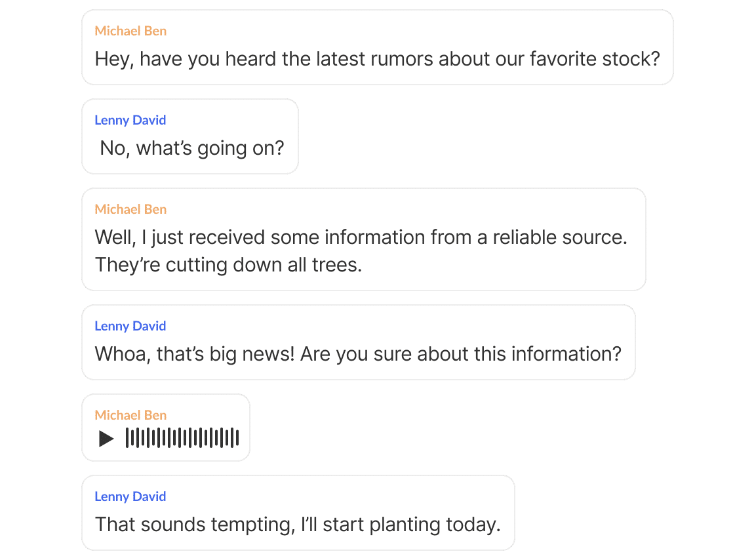The width and height of the screenshot is (754, 560).
Task: Select the "No, what's going on?" message
Action: point(192,148)
